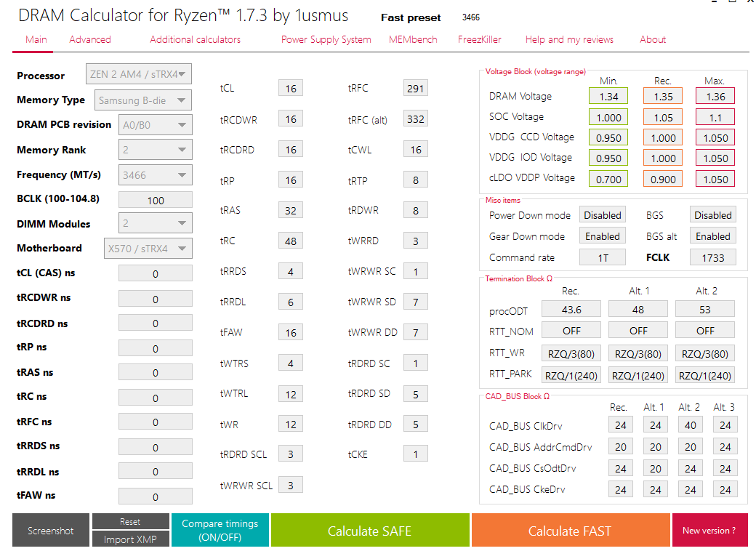Click RTT_WR Alt. 1 value RZQ/3(80)

tap(638, 353)
